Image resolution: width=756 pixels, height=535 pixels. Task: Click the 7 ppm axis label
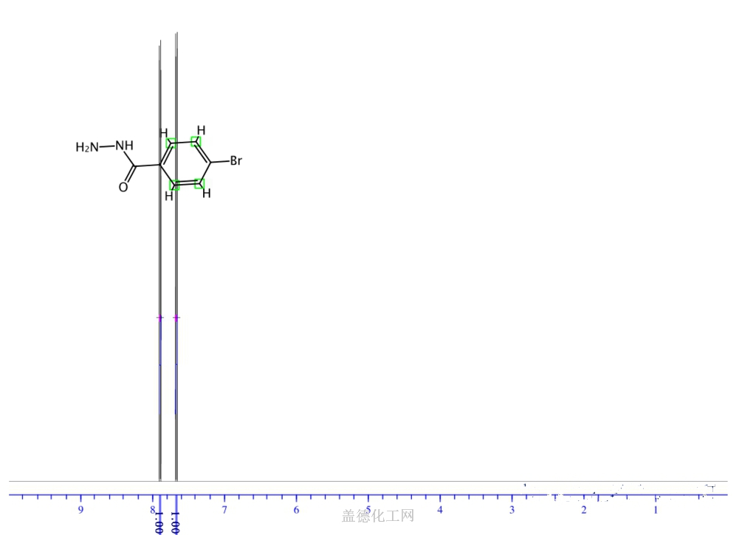224,510
